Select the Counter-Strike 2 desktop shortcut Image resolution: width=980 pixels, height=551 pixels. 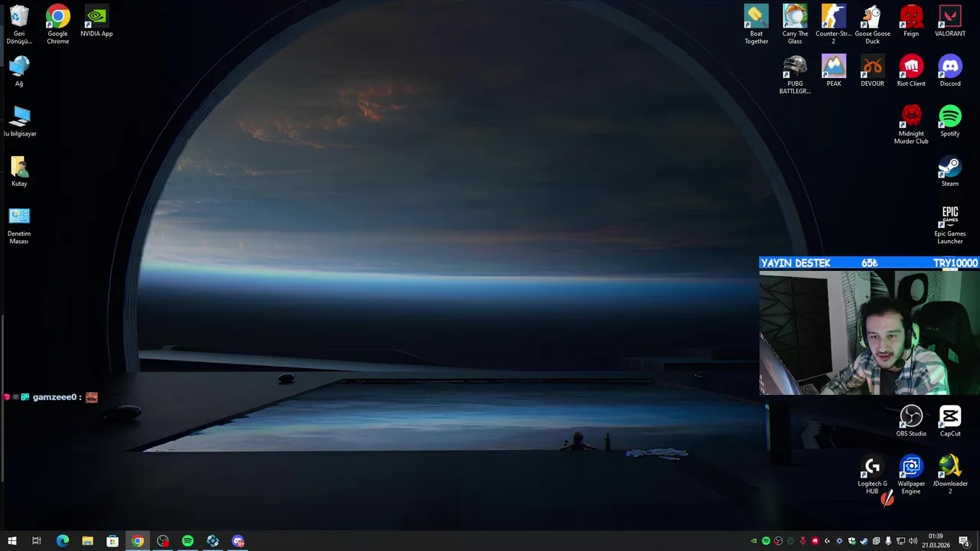[x=834, y=24]
